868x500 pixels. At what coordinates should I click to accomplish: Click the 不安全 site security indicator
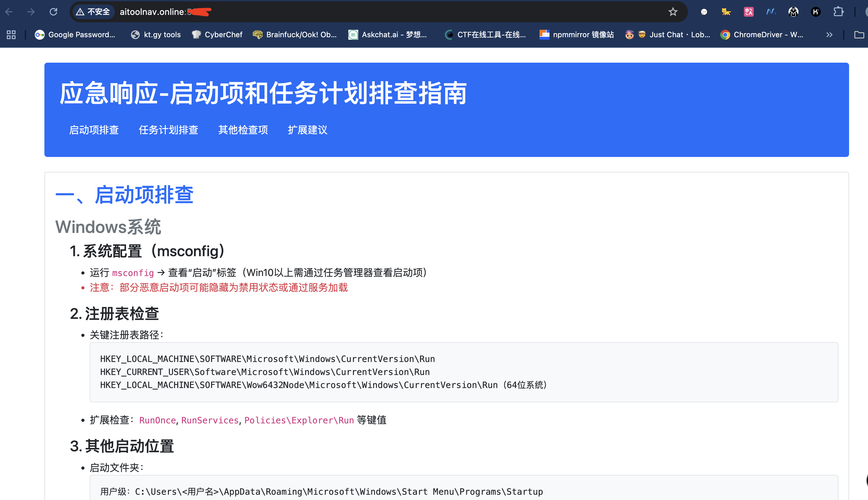coord(93,12)
